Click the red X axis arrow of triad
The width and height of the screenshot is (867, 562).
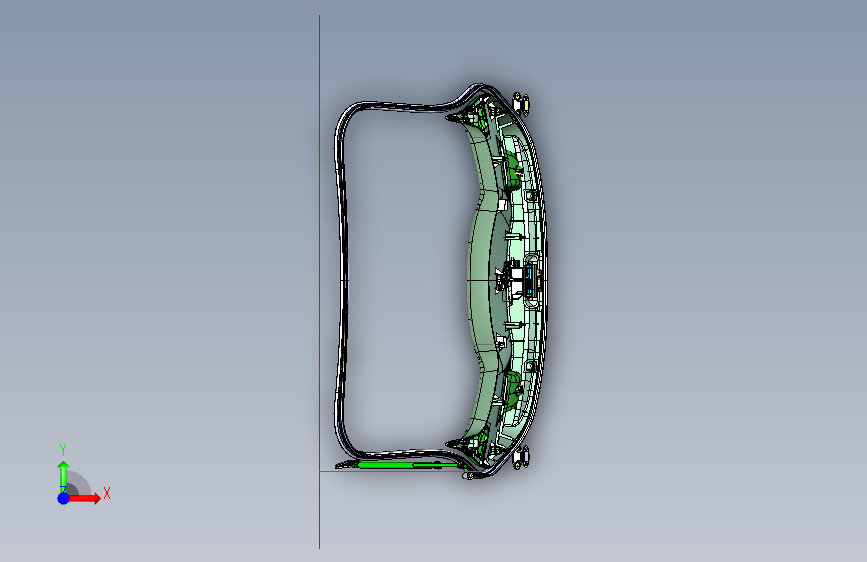(x=84, y=498)
